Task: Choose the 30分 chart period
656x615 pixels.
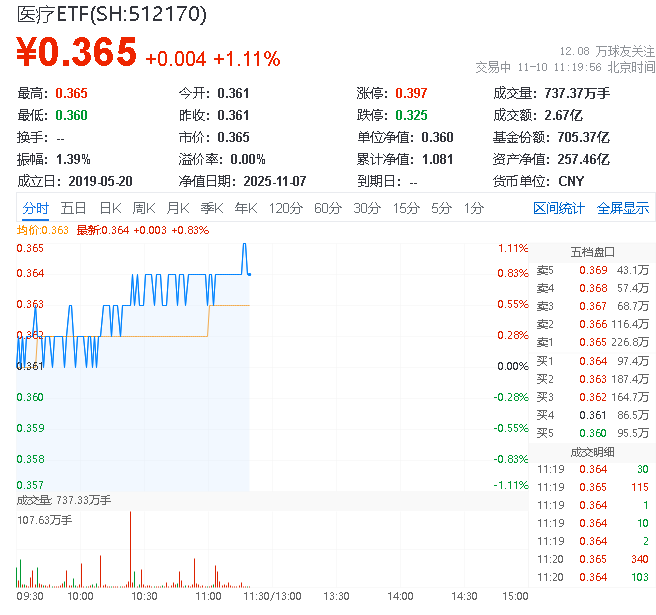Action: click(367, 208)
